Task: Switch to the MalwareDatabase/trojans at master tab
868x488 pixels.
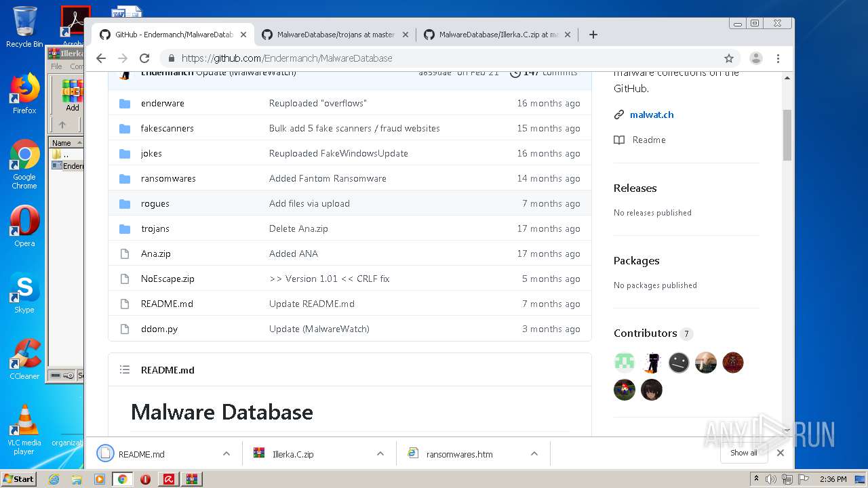Action: (x=336, y=35)
